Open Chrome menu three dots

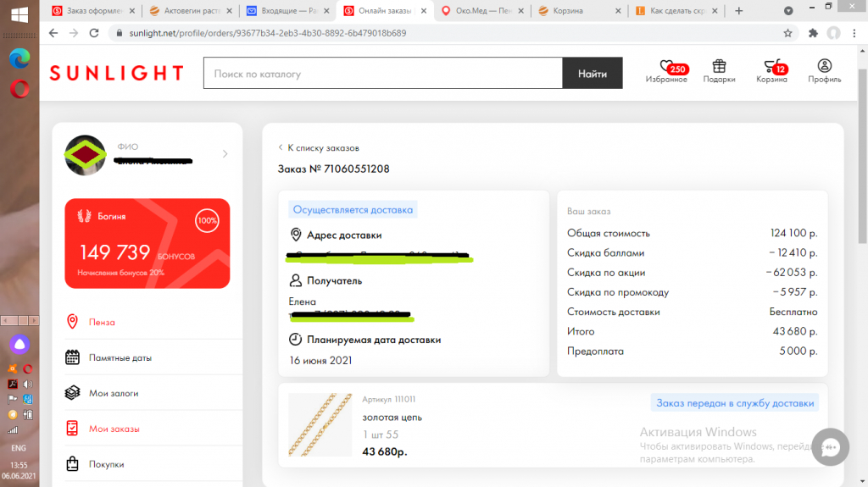coord(854,33)
